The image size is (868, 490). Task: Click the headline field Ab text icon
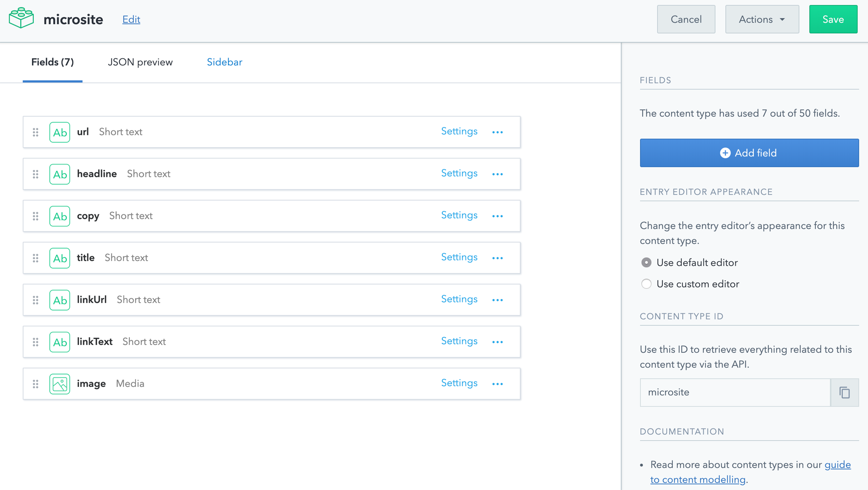59,174
